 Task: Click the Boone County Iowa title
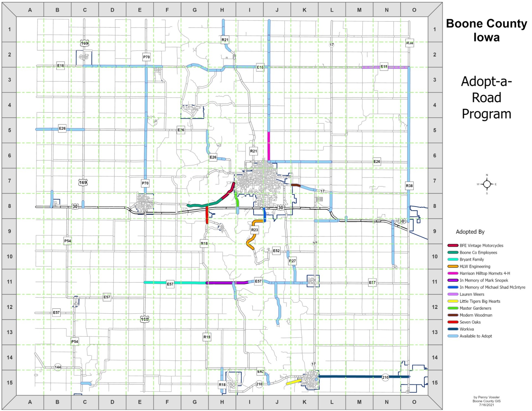tap(486, 31)
